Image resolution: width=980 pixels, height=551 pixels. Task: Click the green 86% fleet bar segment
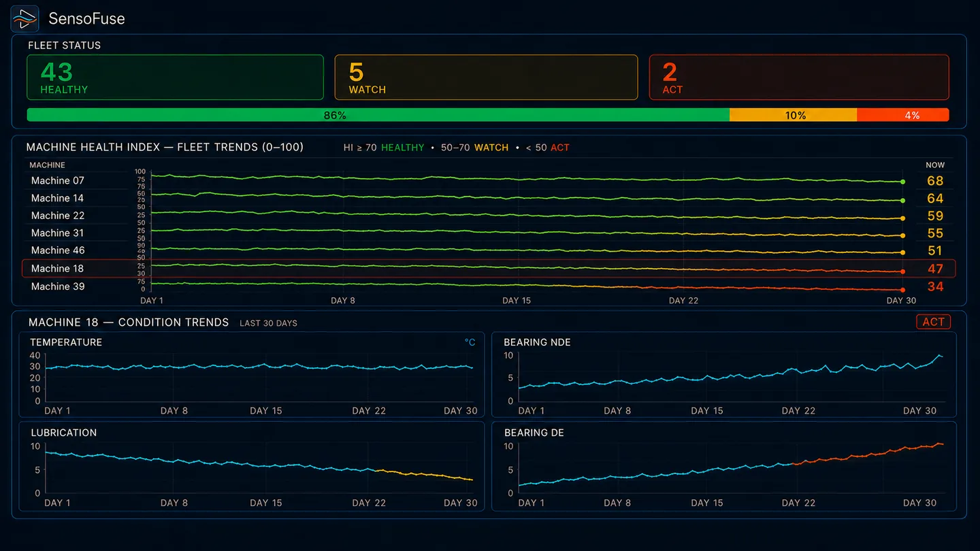pos(378,115)
